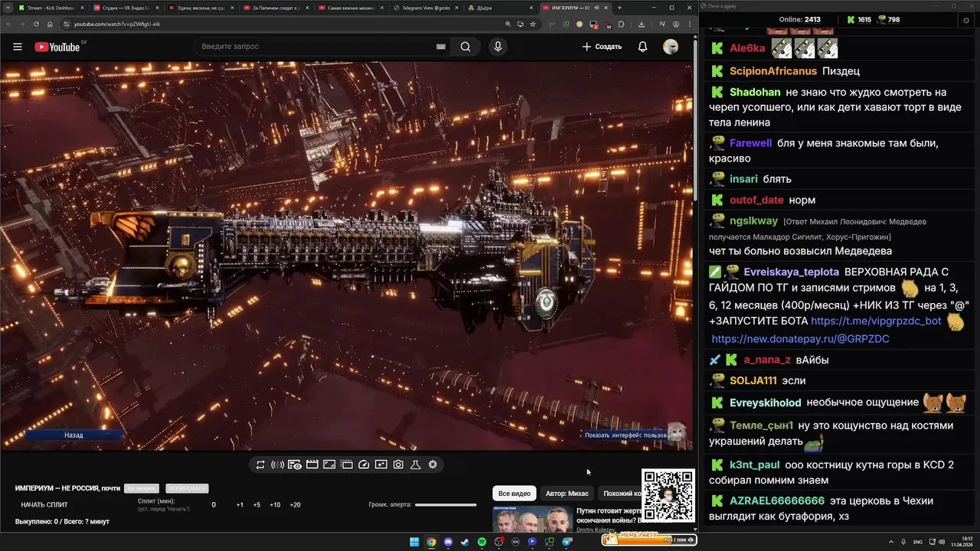980x551 pixels.
Task: Switch to the За Папичем следят tab
Action: (276, 8)
